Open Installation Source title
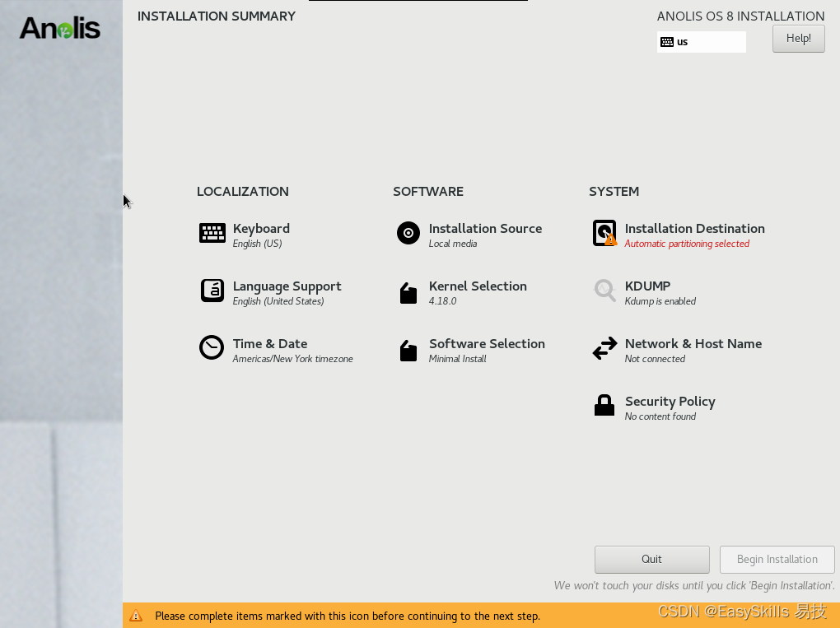Screen dimensions: 840x628 (485, 229)
